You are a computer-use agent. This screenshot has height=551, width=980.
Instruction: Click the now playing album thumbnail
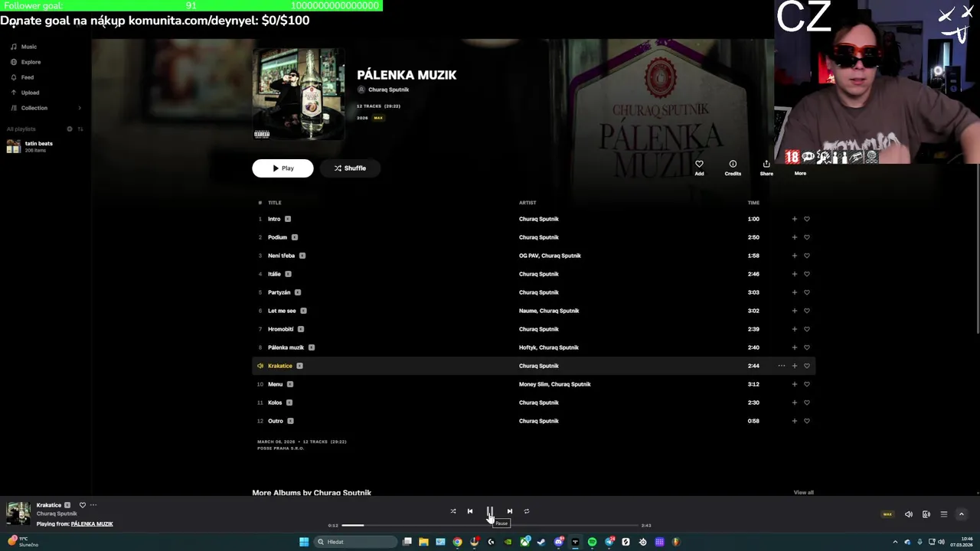pos(18,514)
